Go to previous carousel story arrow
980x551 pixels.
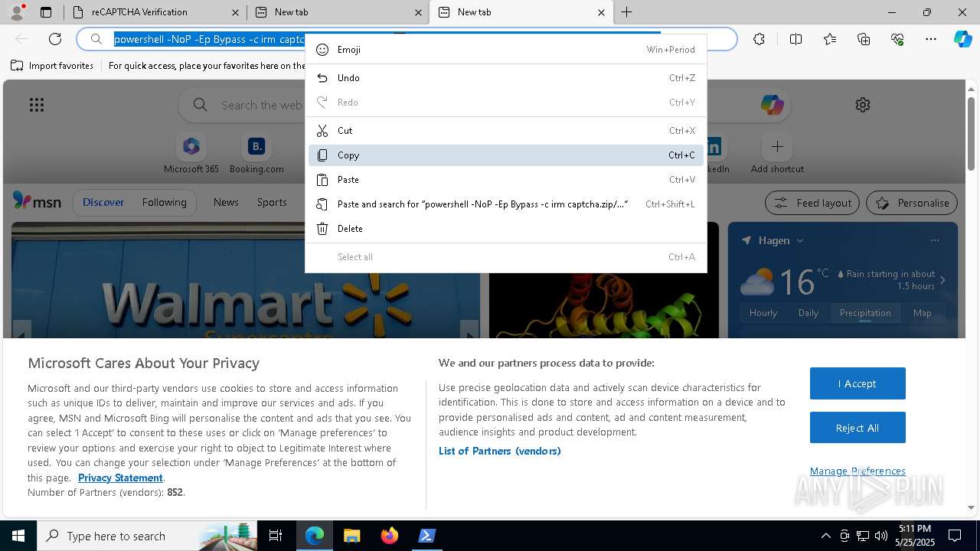pyautogui.click(x=21, y=331)
